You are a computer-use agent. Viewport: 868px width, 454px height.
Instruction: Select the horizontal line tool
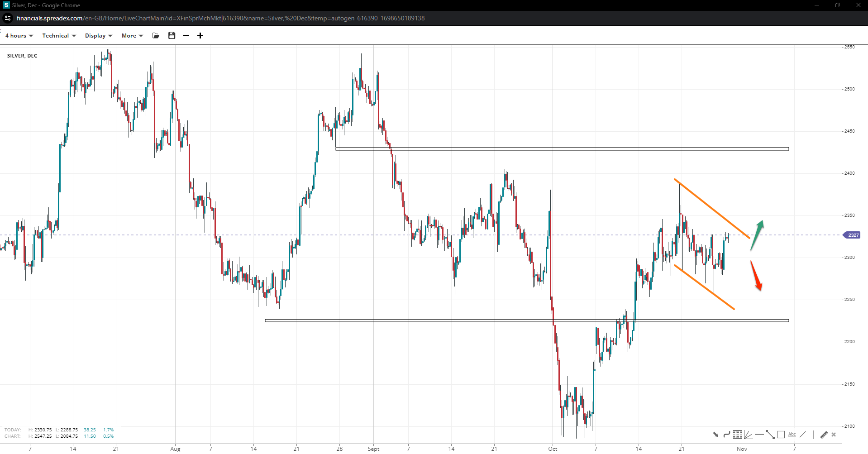click(x=759, y=435)
